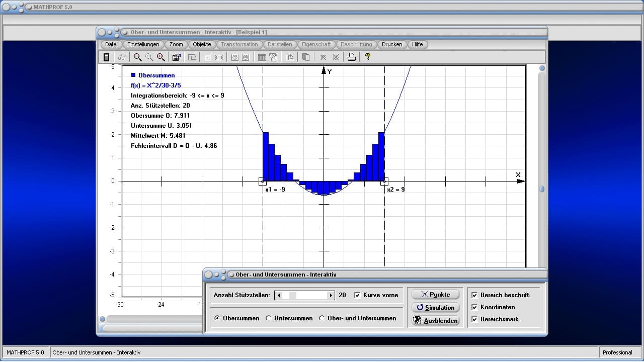Click the glasses view icon
Screen dimensions: 644x362
tap(122, 57)
